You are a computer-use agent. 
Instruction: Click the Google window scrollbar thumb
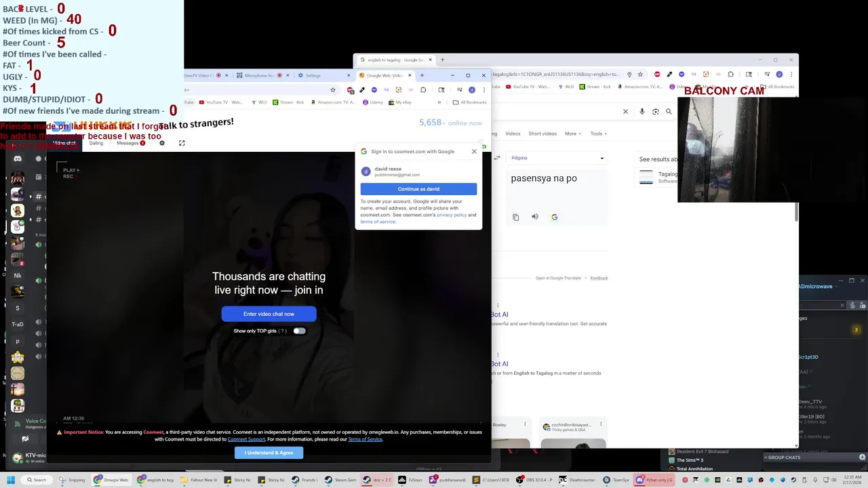click(x=797, y=211)
